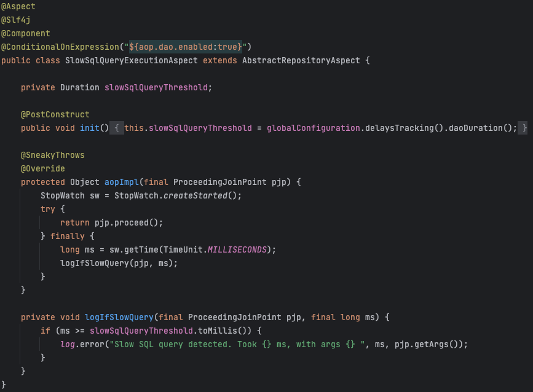This screenshot has width=533, height=392.
Task: Click the folded closing brace after daoDuration()
Action: click(523, 128)
